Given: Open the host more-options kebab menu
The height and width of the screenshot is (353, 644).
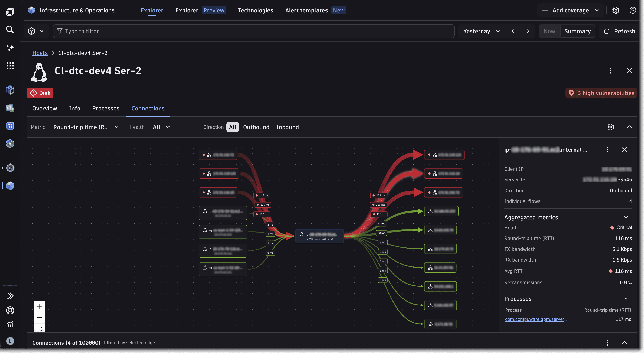Looking at the screenshot, I should pyautogui.click(x=611, y=71).
